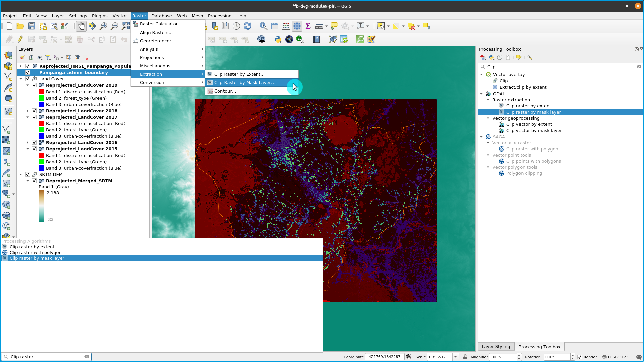Switch to the Layer Styling tab
This screenshot has height=362, width=644.
click(x=496, y=347)
